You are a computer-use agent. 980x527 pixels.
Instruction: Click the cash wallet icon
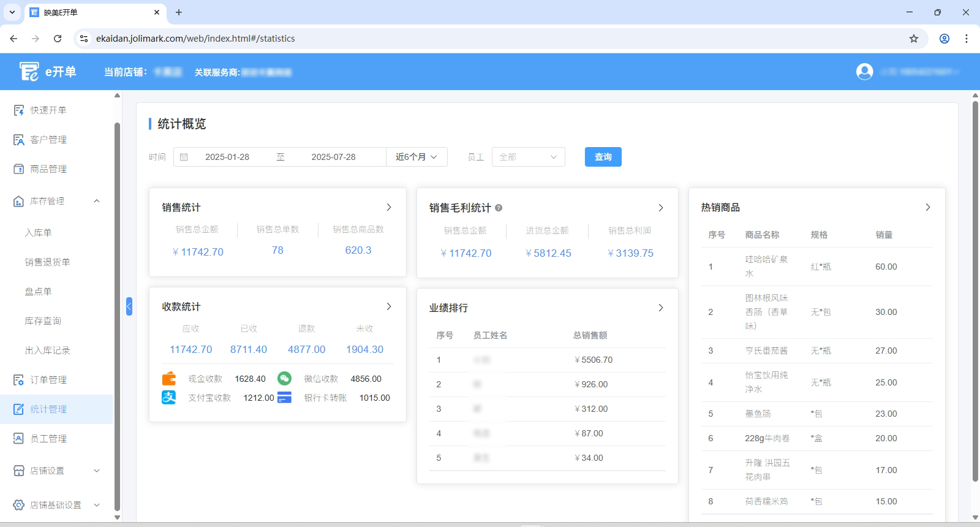click(x=169, y=379)
